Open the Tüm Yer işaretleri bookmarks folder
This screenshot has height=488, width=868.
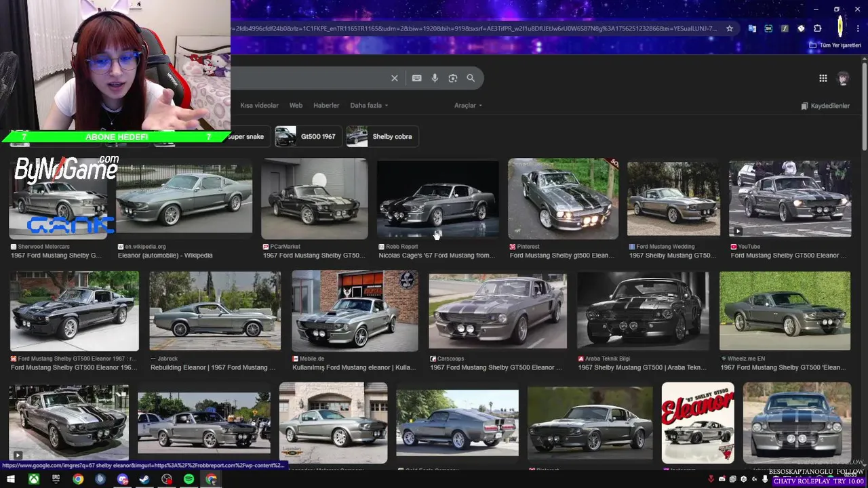pyautogui.click(x=835, y=45)
